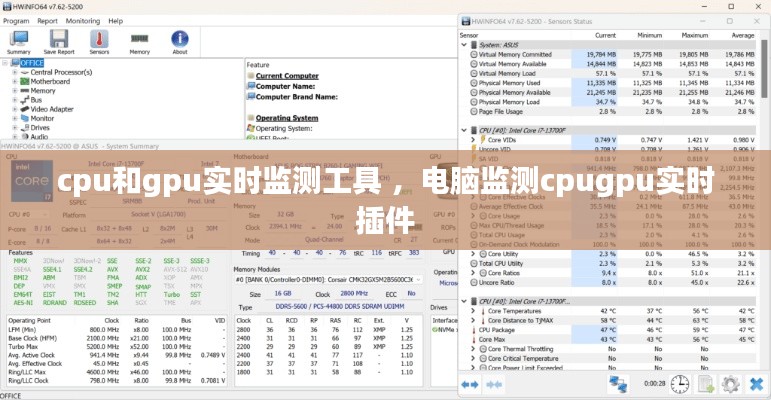
Task: Expand the Core Temperatures sensor row
Action: [473, 311]
